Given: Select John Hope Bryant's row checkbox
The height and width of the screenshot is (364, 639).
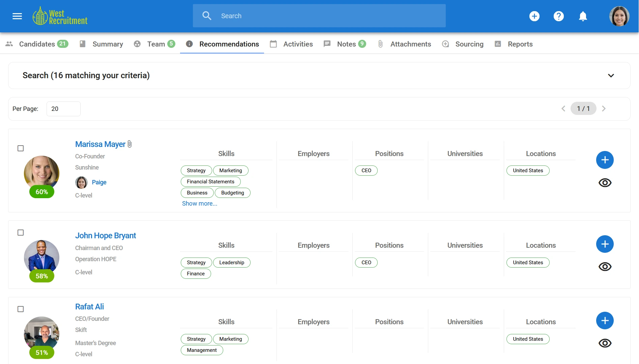Looking at the screenshot, I should point(21,233).
